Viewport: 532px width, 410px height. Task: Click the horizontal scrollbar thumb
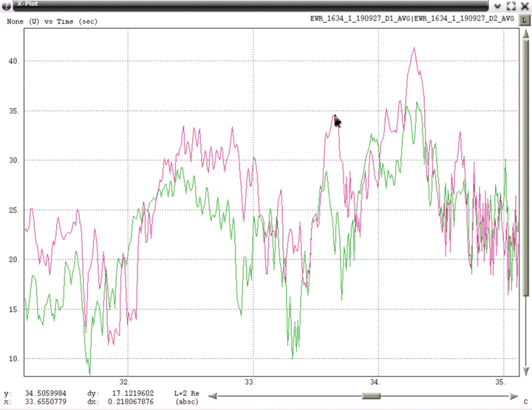pos(370,396)
